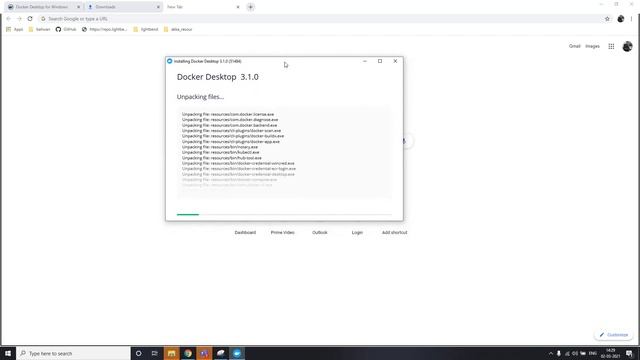The height and width of the screenshot is (360, 640).
Task: Open the Login shortcut
Action: click(x=357, y=232)
